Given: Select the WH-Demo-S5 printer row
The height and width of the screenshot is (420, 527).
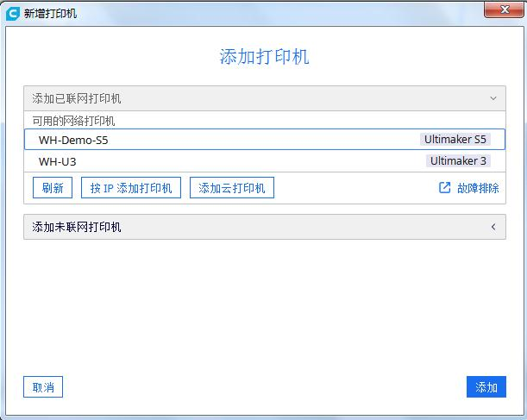Looking at the screenshot, I should [265, 140].
